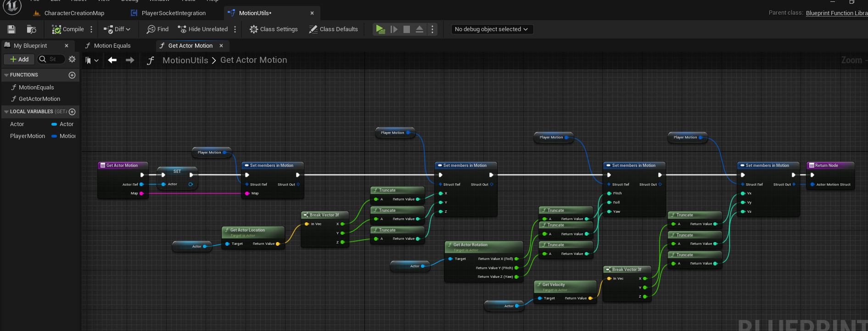
Task: Navigate forward in graph history
Action: point(130,60)
